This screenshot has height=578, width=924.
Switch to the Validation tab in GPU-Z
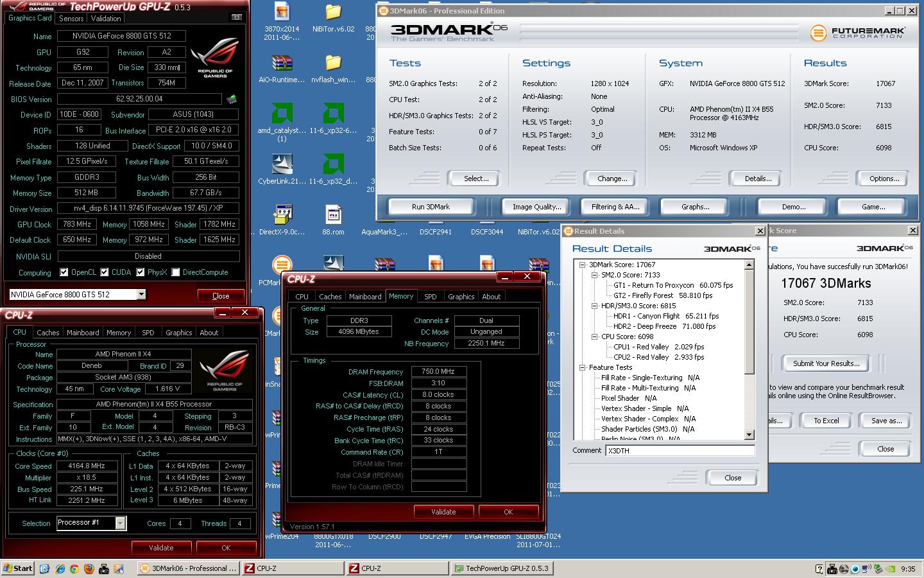click(x=106, y=19)
